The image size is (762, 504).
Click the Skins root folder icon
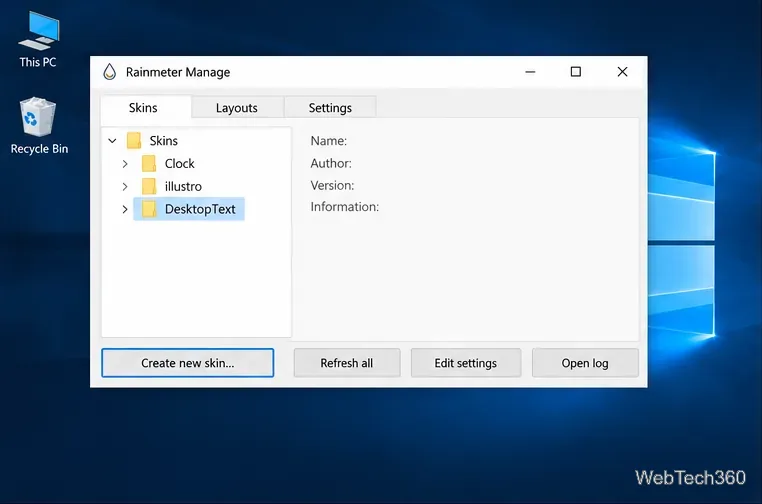pos(134,140)
